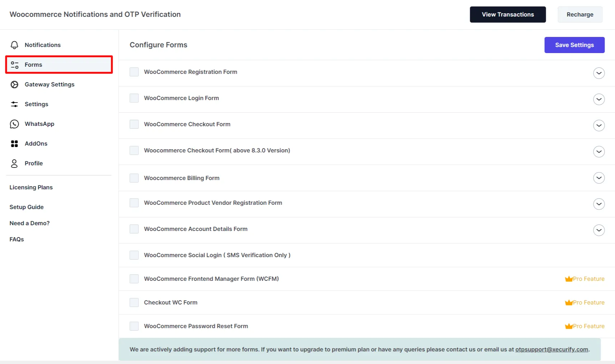Click crown icon beside Checkout WC Form
Viewport: 615px width, 364px height.
tap(568, 302)
